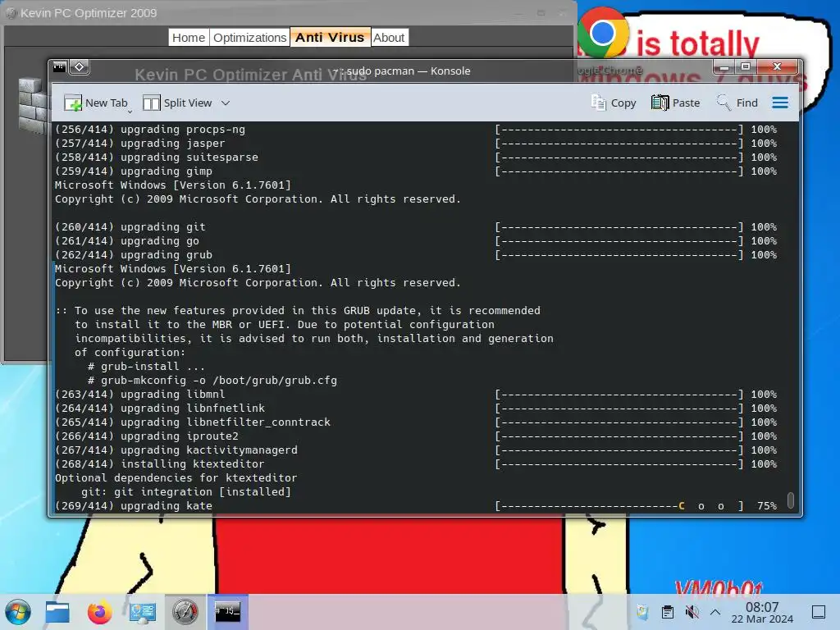This screenshot has height=630, width=840.
Task: Switch to Kevin PC Optimizer gauge taskbar icon
Action: point(185,612)
